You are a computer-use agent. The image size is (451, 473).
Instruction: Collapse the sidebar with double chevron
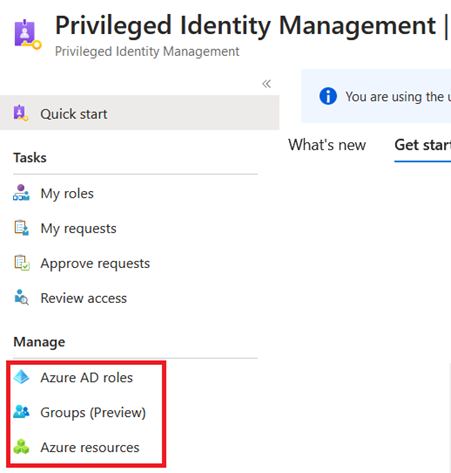266,84
